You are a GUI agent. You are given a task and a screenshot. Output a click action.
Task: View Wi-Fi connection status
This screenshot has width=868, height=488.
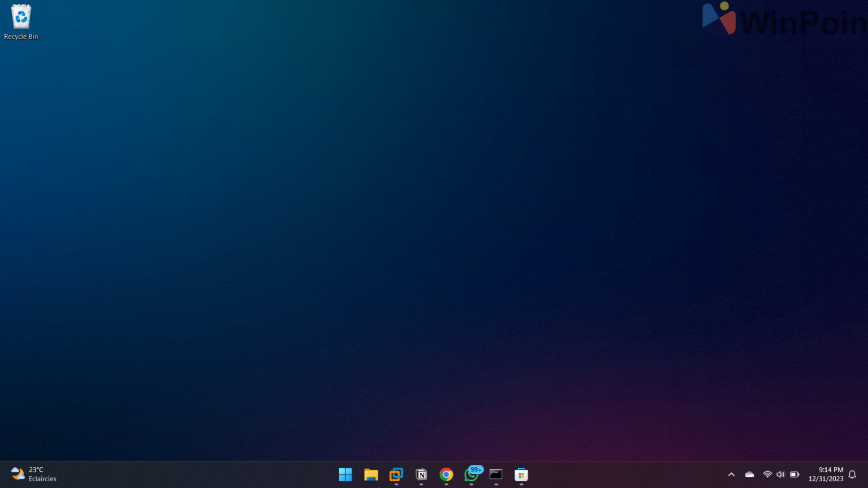[767, 474]
